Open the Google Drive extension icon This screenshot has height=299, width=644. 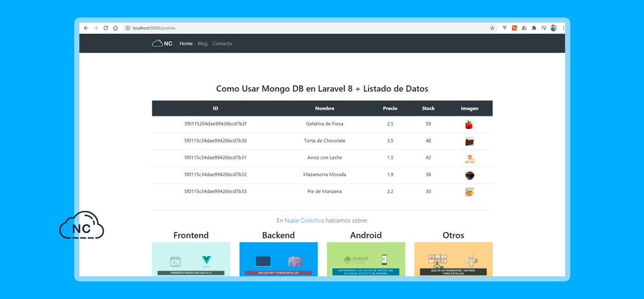click(x=524, y=28)
